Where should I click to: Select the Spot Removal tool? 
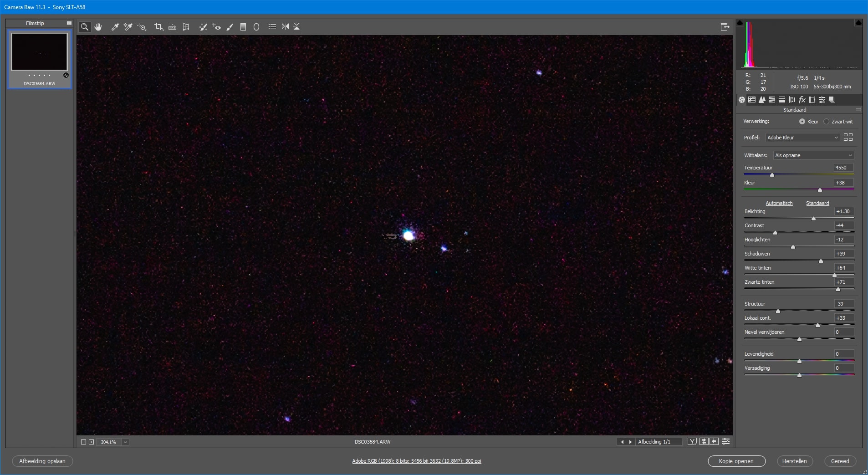203,27
